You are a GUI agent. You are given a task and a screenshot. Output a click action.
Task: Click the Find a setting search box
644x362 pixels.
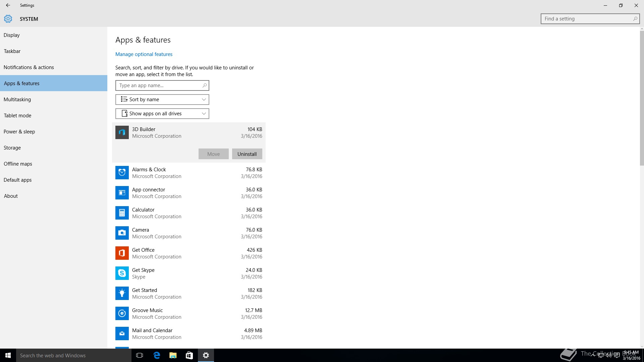(x=590, y=19)
